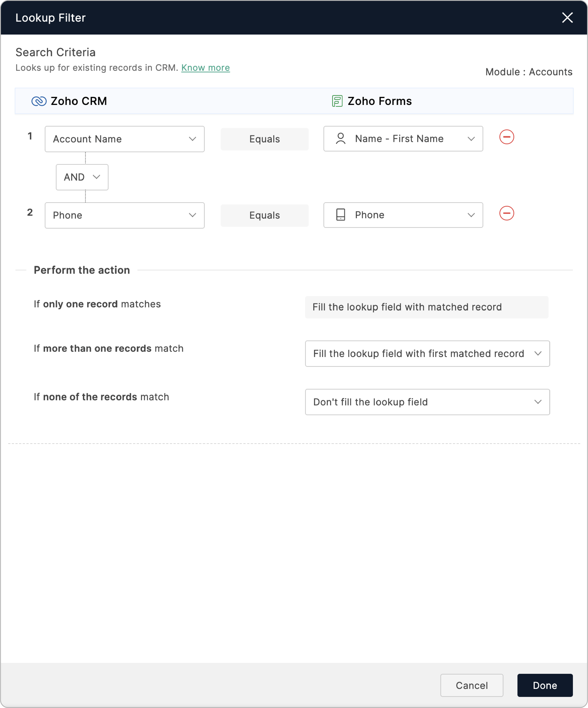
Task: Close the Lookup Filter dialog
Action: tap(567, 17)
